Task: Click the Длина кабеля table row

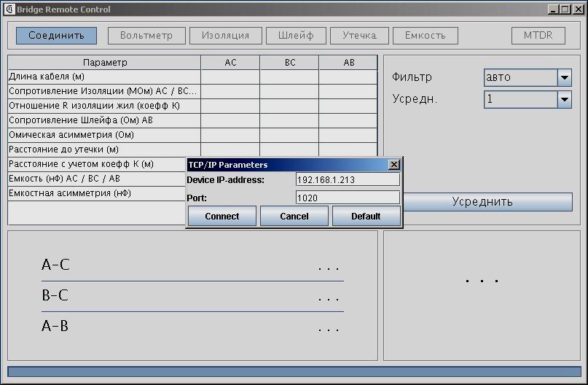Action: point(104,77)
